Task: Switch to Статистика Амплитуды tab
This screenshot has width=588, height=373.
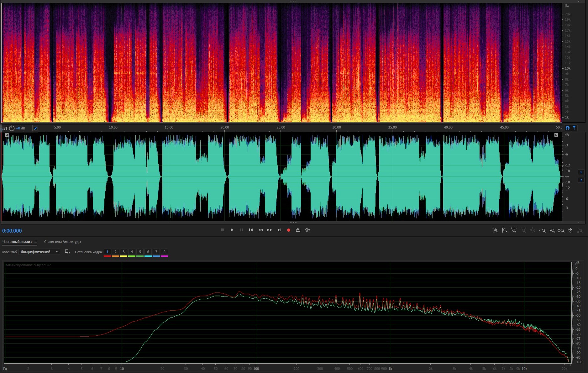Action: tap(62, 242)
